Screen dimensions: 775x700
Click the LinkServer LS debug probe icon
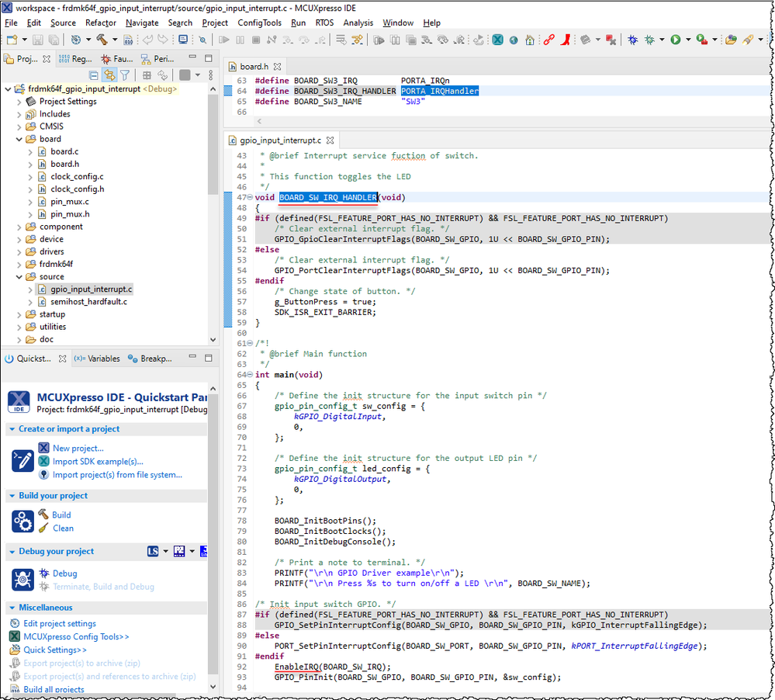[153, 552]
